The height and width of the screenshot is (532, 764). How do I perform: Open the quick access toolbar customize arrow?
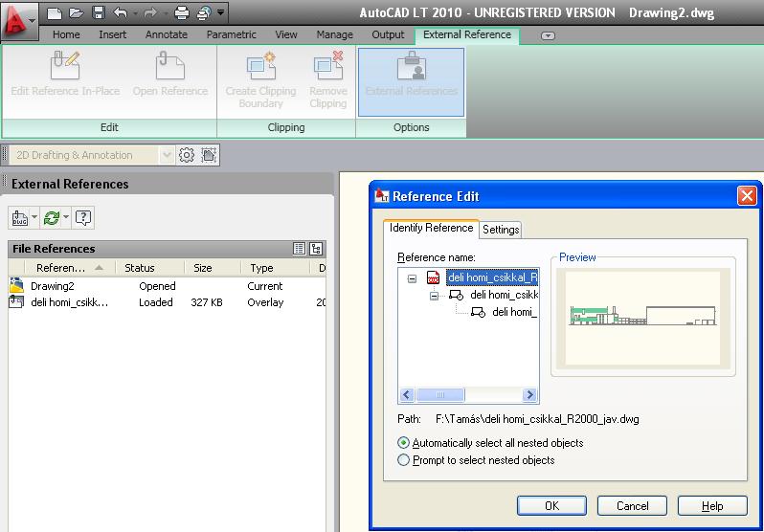click(221, 12)
